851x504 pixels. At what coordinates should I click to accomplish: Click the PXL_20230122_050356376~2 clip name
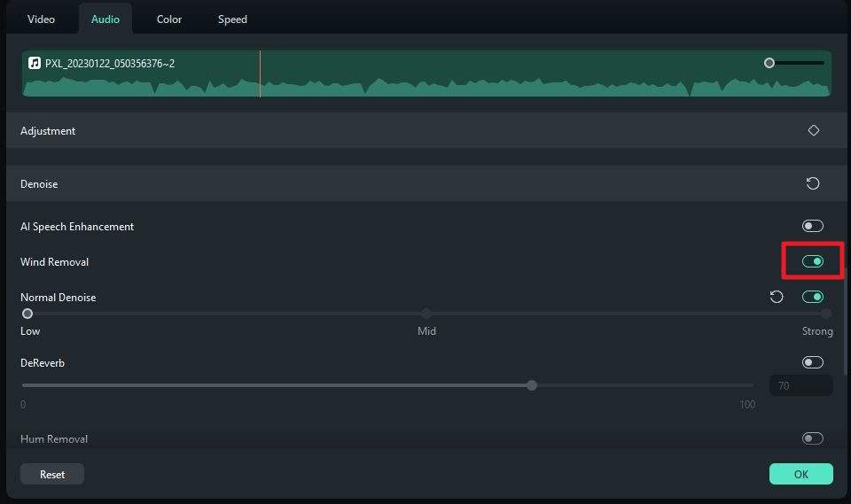click(110, 64)
